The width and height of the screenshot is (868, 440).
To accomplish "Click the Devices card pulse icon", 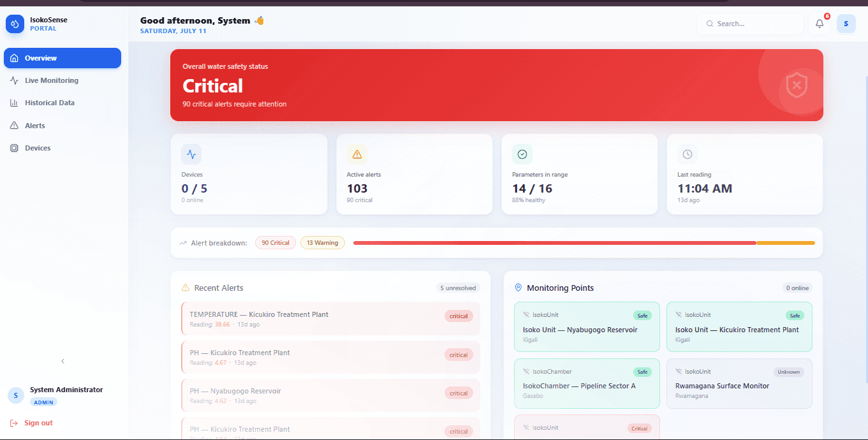I will pos(191,154).
